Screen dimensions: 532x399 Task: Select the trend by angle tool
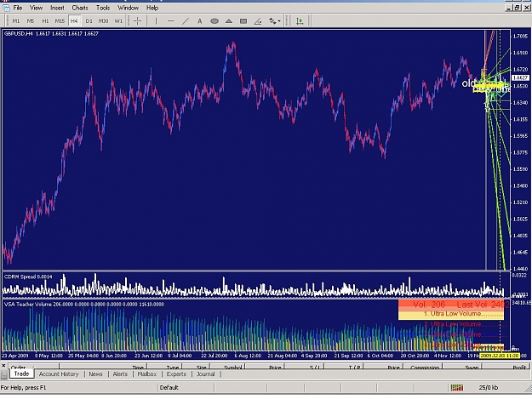click(x=258, y=21)
